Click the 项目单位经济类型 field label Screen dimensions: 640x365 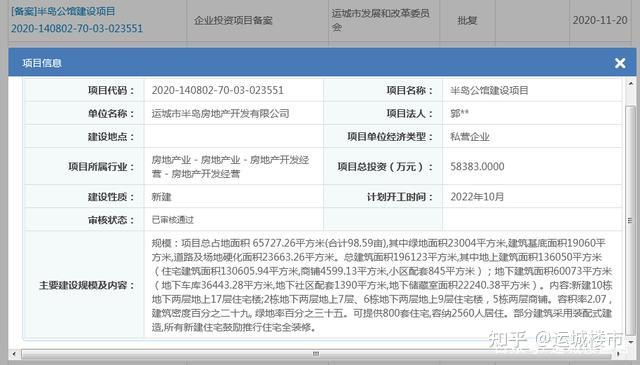[x=390, y=136]
